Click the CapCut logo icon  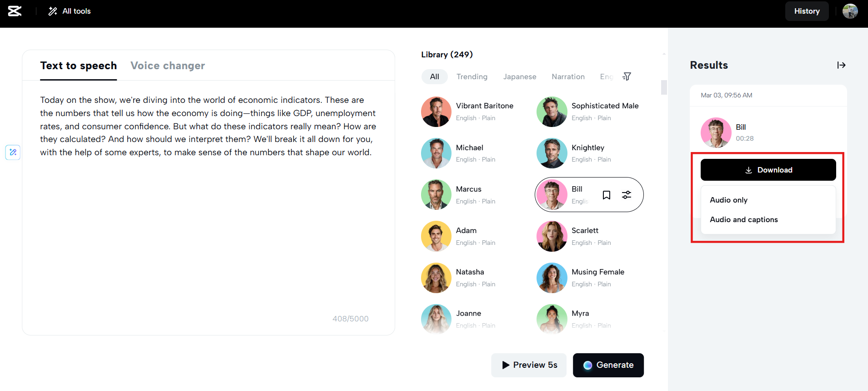pyautogui.click(x=15, y=11)
